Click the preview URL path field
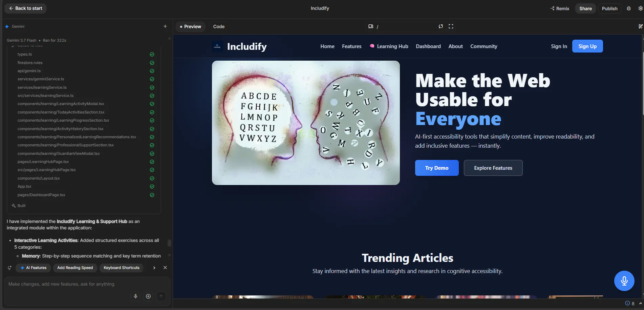The height and width of the screenshot is (310, 644). (x=406, y=26)
